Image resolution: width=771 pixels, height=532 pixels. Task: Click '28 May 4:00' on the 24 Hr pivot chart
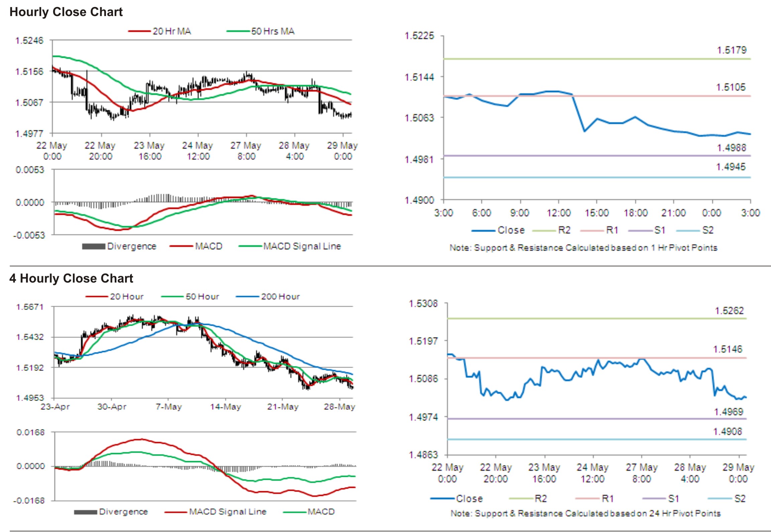(x=690, y=473)
